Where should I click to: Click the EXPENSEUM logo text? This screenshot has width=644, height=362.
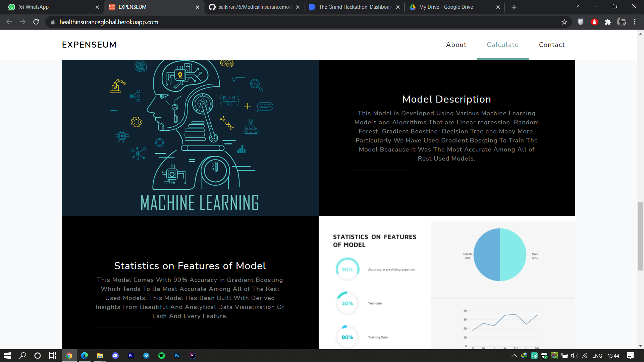pyautogui.click(x=89, y=45)
